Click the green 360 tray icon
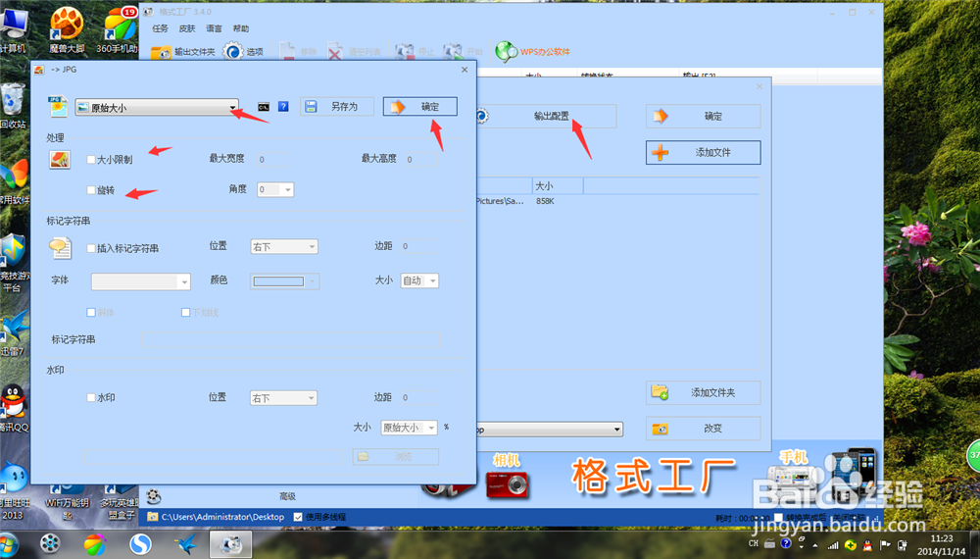Image resolution: width=980 pixels, height=559 pixels. pyautogui.click(x=850, y=544)
